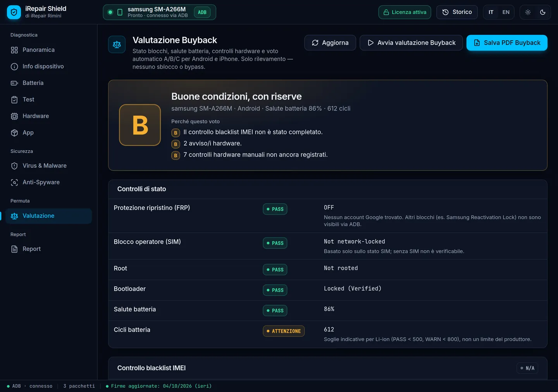Viewport: 558px width, 392px height.
Task: Open Storico history button
Action: point(457,12)
